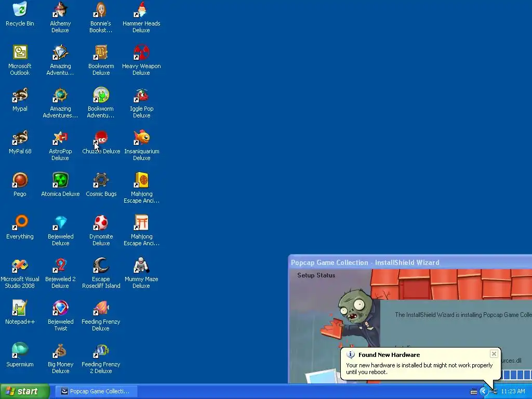532x399 pixels.
Task: Select Chuzzle Deluxe desktop icon
Action: click(101, 137)
